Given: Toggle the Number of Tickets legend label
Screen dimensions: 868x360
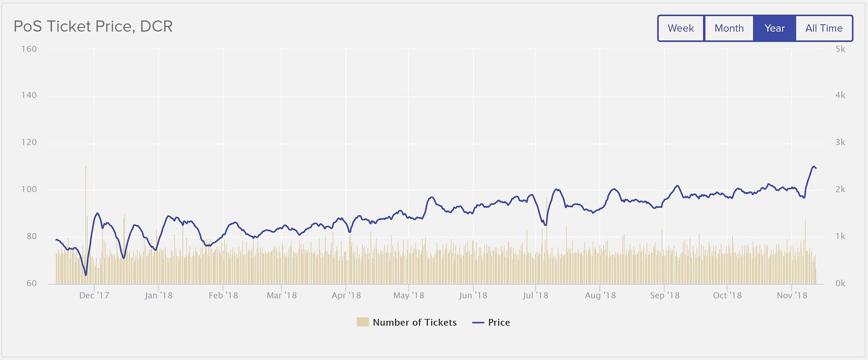Looking at the screenshot, I should (414, 322).
